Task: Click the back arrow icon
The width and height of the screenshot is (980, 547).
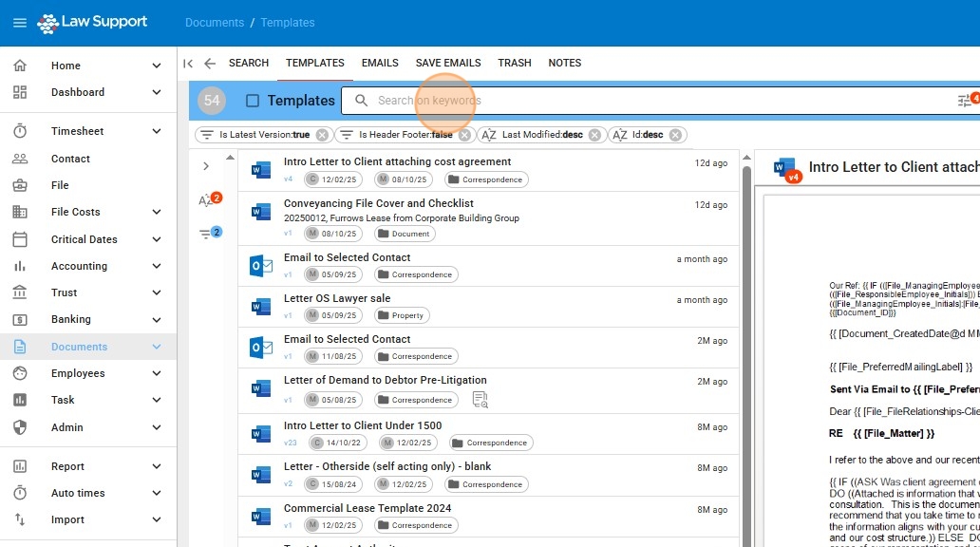Action: tap(210, 64)
